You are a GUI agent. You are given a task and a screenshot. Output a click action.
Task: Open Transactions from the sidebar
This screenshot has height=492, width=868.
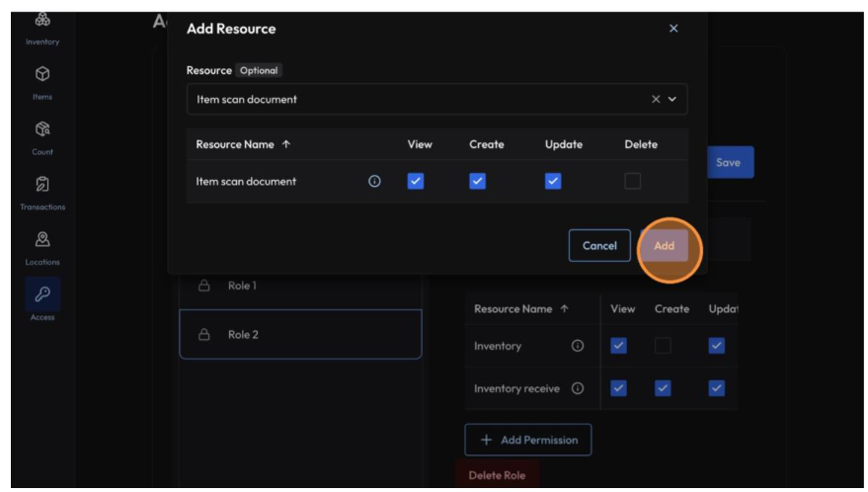pyautogui.click(x=42, y=194)
